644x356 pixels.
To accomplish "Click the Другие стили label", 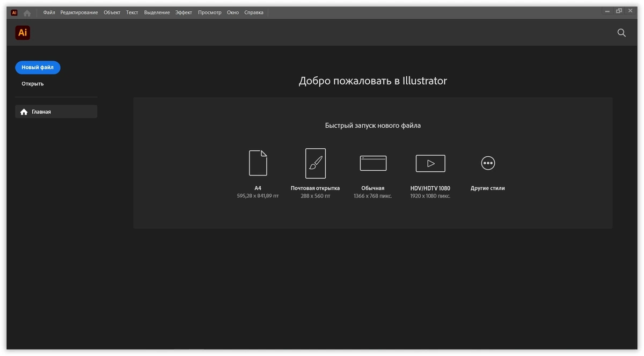I will tap(488, 188).
